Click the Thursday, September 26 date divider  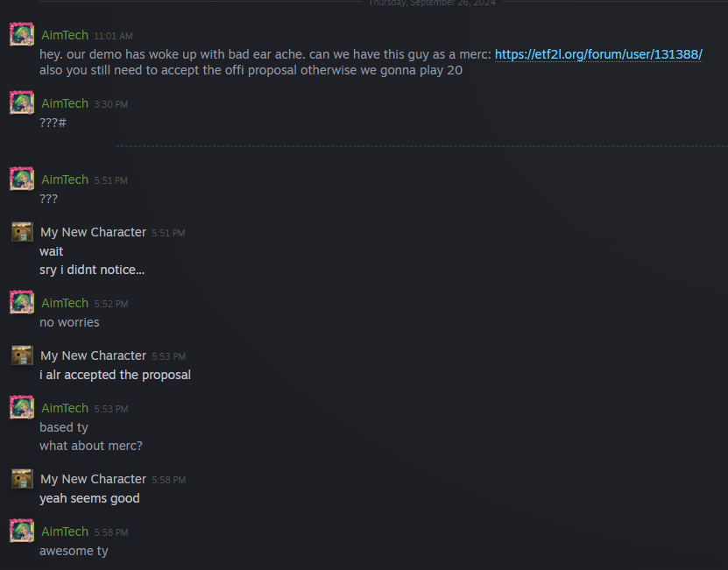coord(432,3)
